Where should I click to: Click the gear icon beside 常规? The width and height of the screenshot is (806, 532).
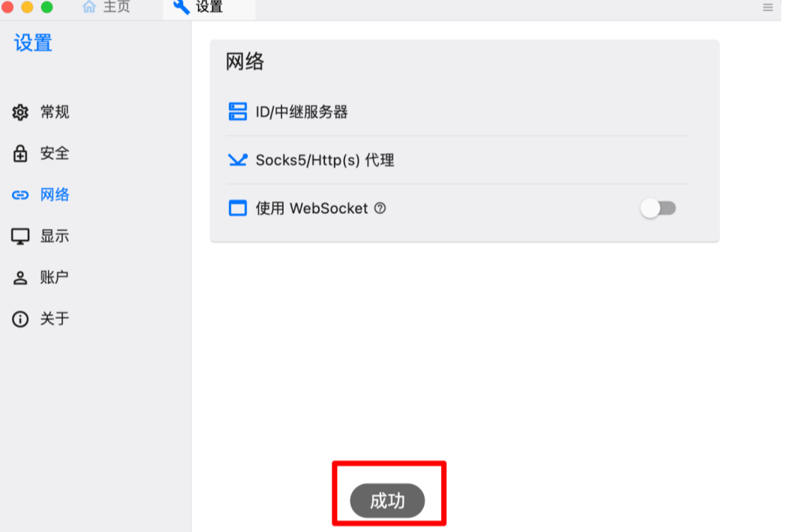point(20,112)
